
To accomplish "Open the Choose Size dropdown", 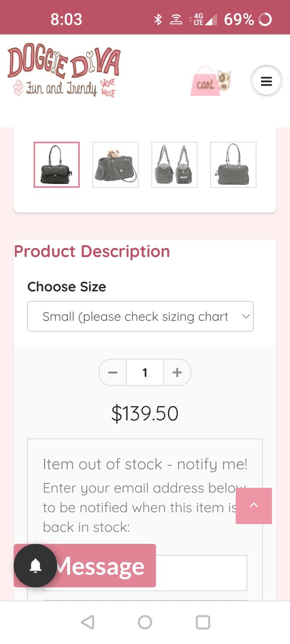I will click(140, 316).
